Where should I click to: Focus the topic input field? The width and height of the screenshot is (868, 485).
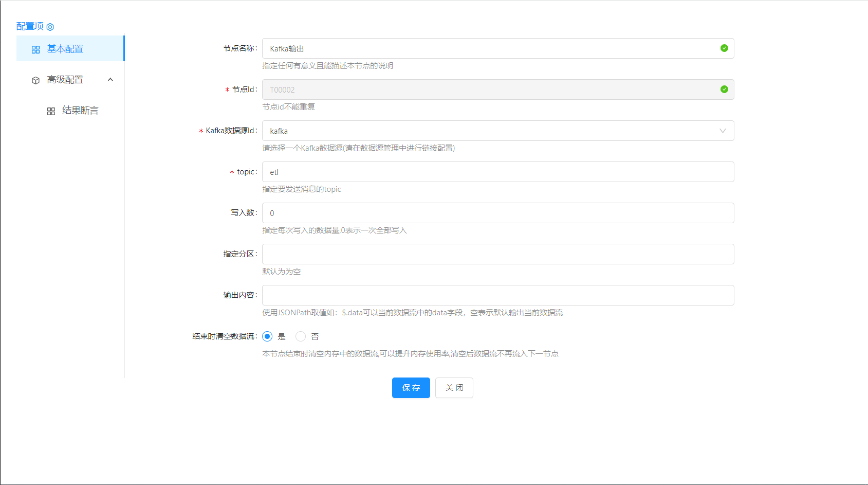pyautogui.click(x=497, y=172)
